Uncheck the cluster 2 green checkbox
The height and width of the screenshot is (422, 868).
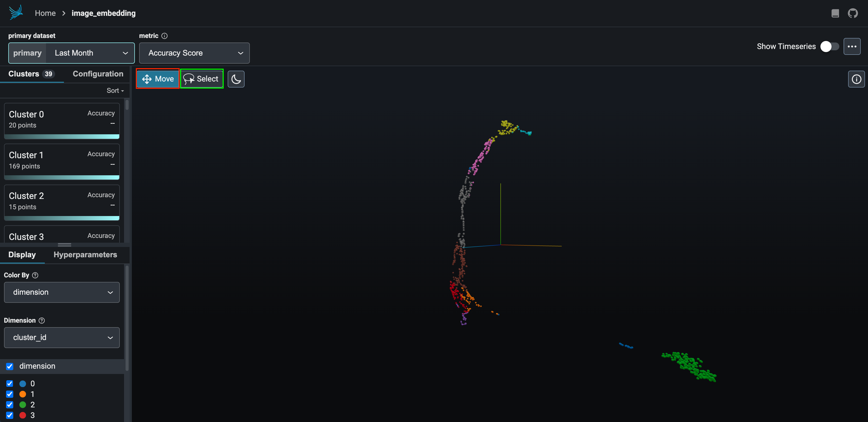10,404
